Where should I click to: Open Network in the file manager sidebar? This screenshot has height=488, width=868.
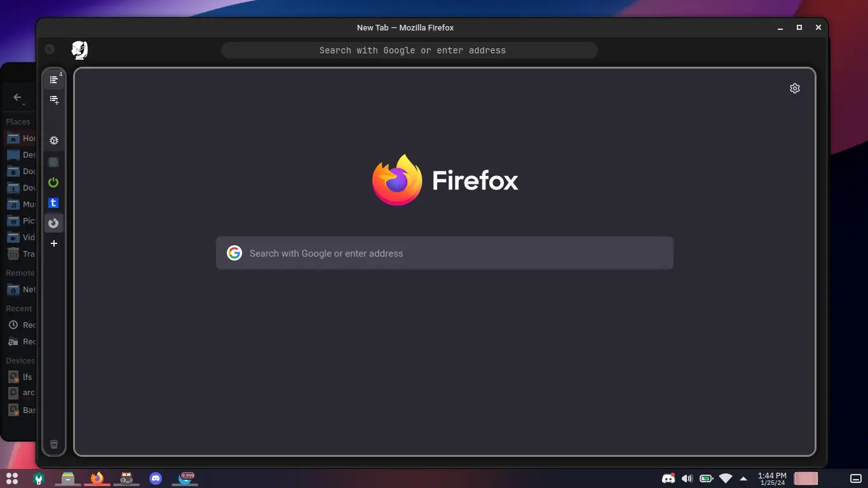pos(22,289)
